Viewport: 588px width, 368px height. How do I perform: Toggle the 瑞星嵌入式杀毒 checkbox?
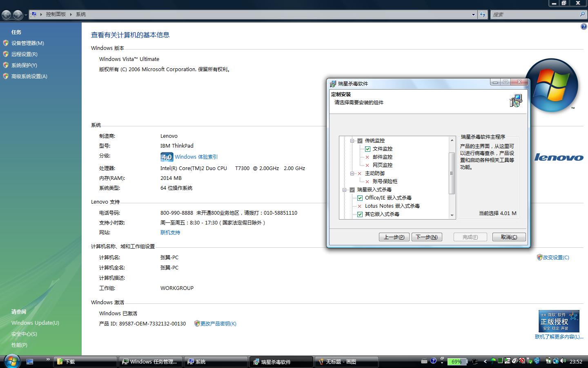point(352,190)
